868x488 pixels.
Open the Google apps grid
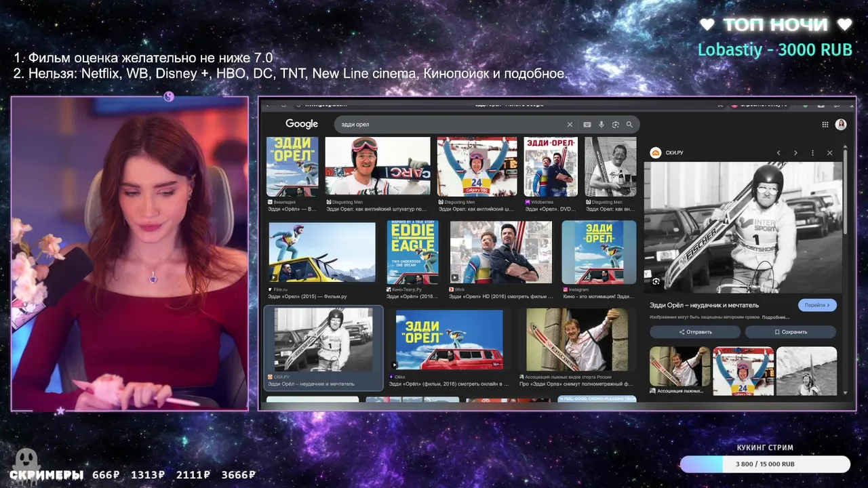825,125
